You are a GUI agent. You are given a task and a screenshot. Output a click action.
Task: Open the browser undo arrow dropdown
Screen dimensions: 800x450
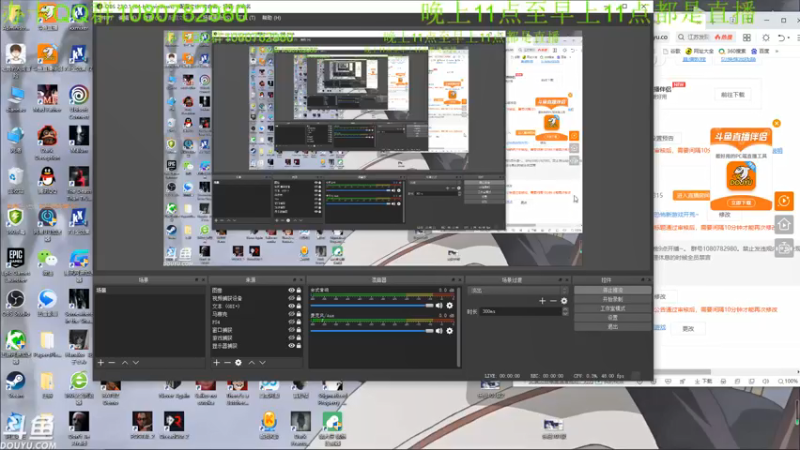point(788,38)
